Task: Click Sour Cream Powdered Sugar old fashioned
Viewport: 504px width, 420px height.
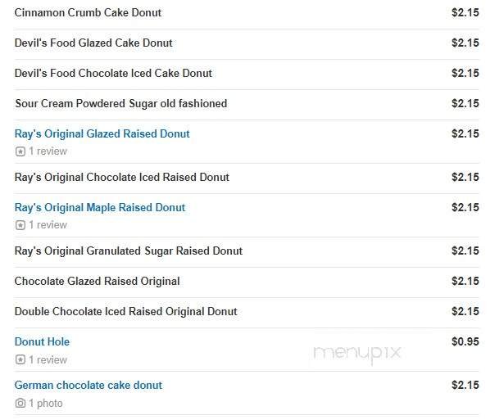Action: click(120, 103)
